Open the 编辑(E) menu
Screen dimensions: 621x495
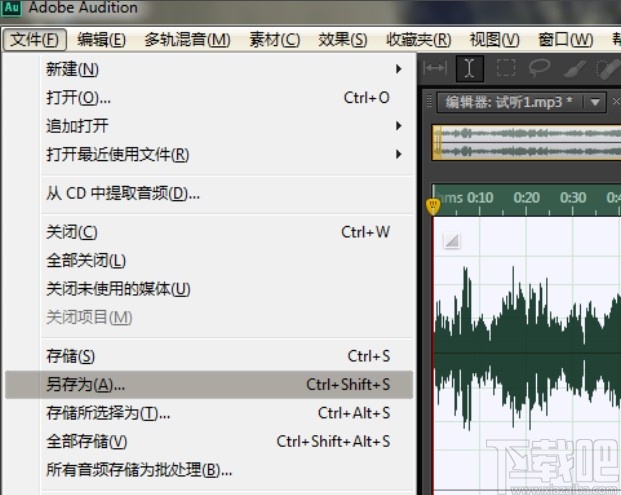102,40
